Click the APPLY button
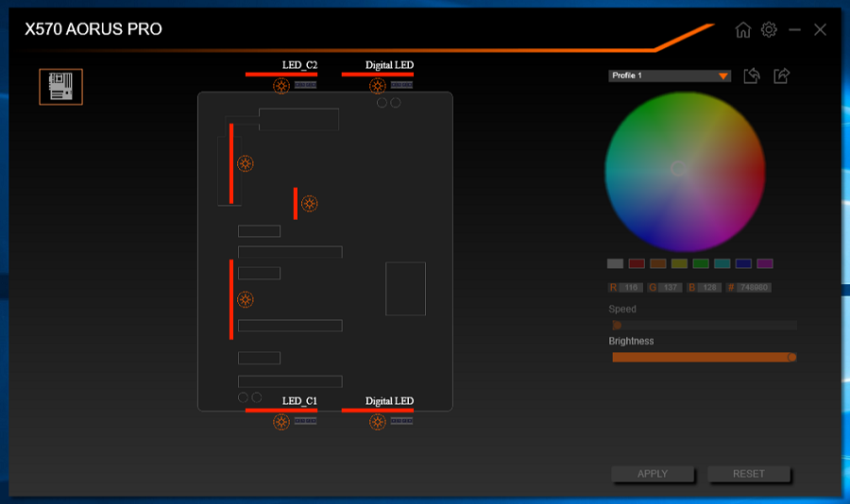This screenshot has height=504, width=850. pyautogui.click(x=653, y=474)
